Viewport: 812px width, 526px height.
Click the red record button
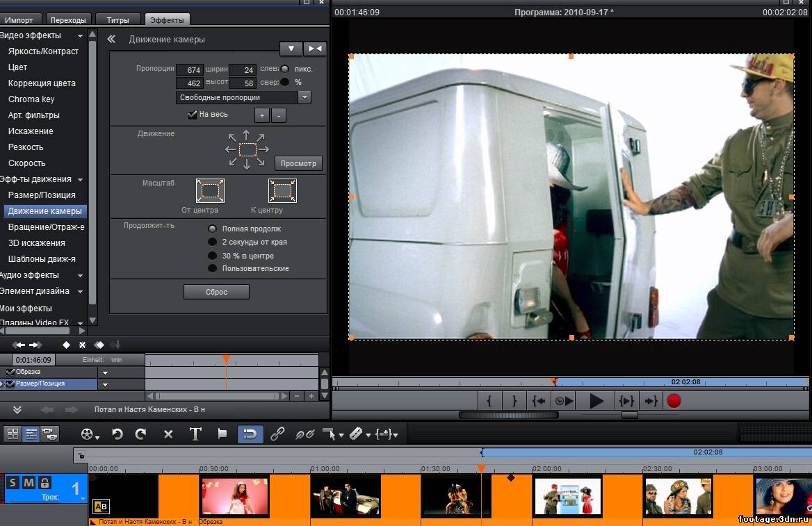point(674,401)
